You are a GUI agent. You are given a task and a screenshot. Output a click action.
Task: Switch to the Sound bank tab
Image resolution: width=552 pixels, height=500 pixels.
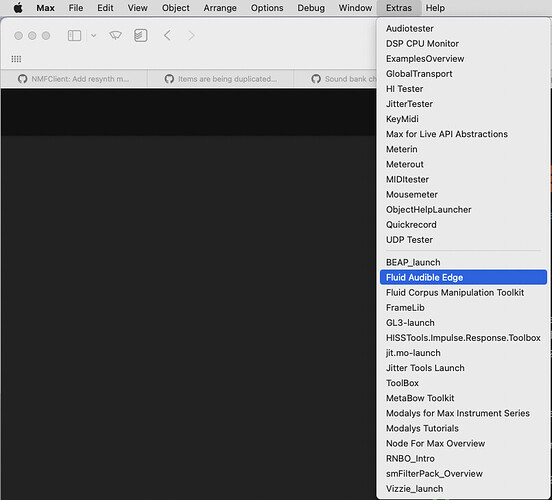pyautogui.click(x=335, y=79)
